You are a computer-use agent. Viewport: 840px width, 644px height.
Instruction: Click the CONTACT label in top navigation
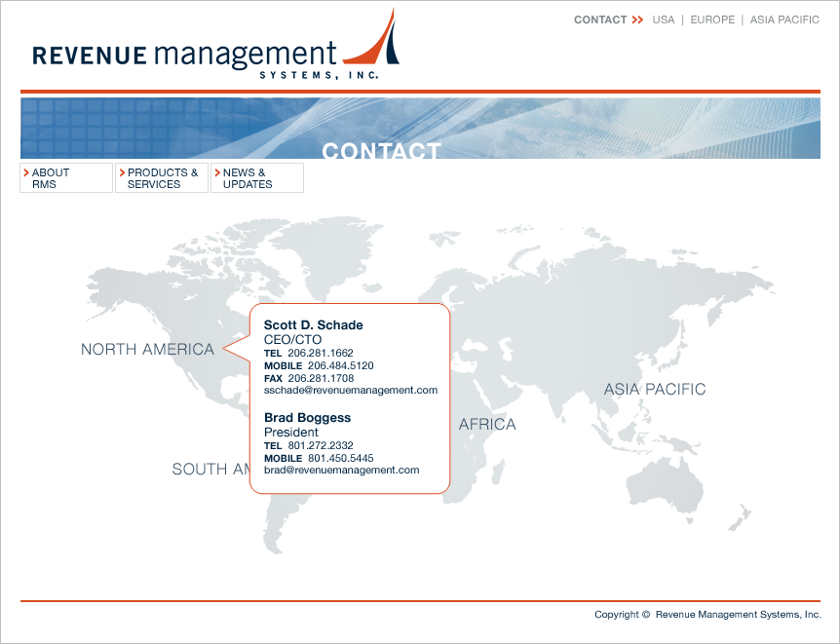click(600, 19)
